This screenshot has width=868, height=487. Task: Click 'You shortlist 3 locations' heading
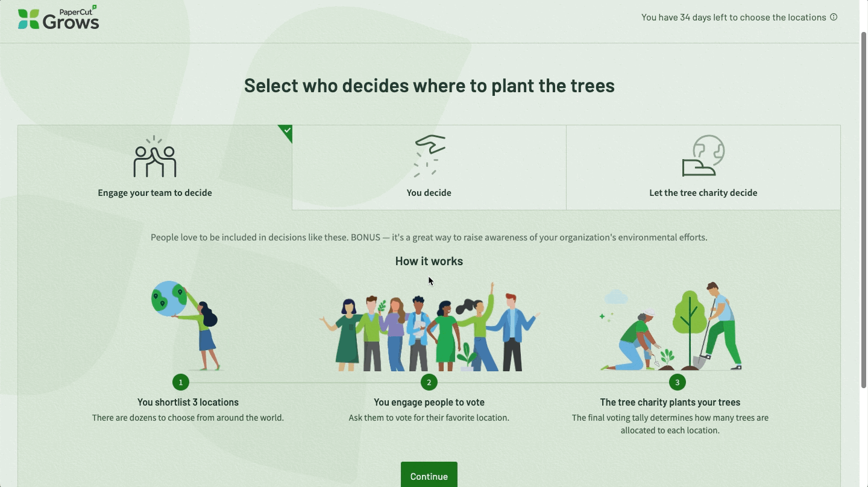pyautogui.click(x=187, y=402)
